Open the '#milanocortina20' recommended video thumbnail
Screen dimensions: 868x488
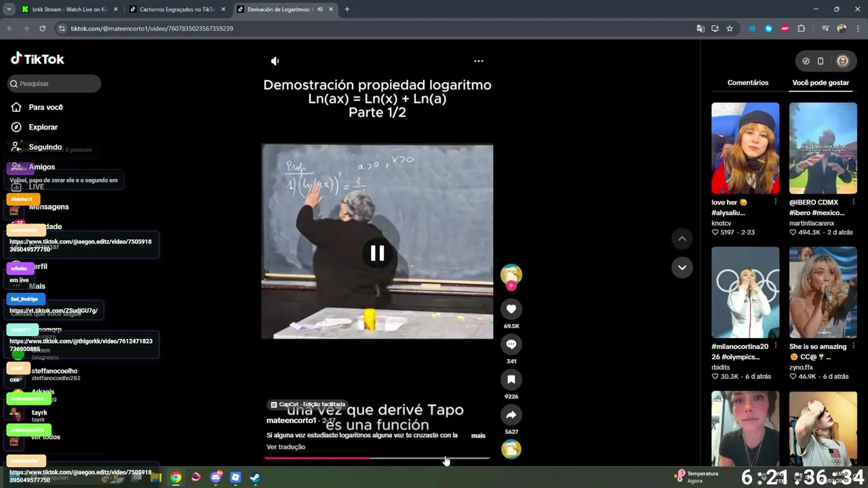pyautogui.click(x=745, y=292)
